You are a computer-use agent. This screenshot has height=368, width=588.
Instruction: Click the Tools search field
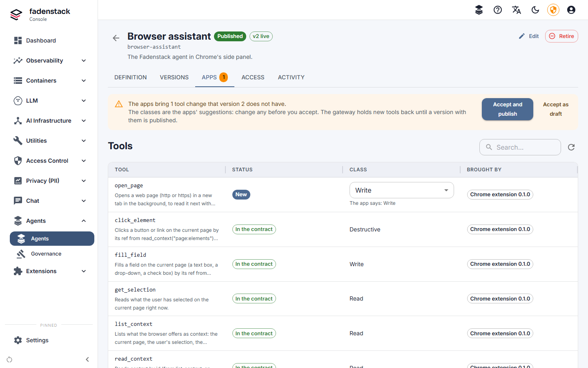pos(520,147)
